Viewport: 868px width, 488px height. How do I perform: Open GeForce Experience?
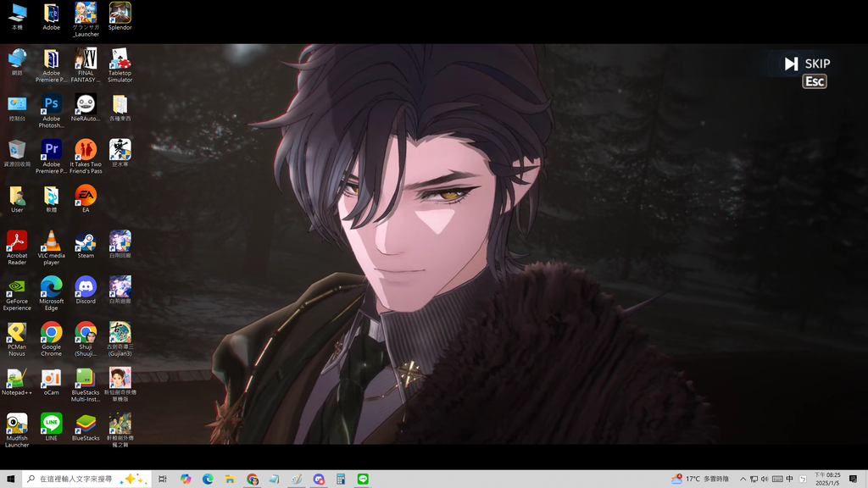click(17, 294)
